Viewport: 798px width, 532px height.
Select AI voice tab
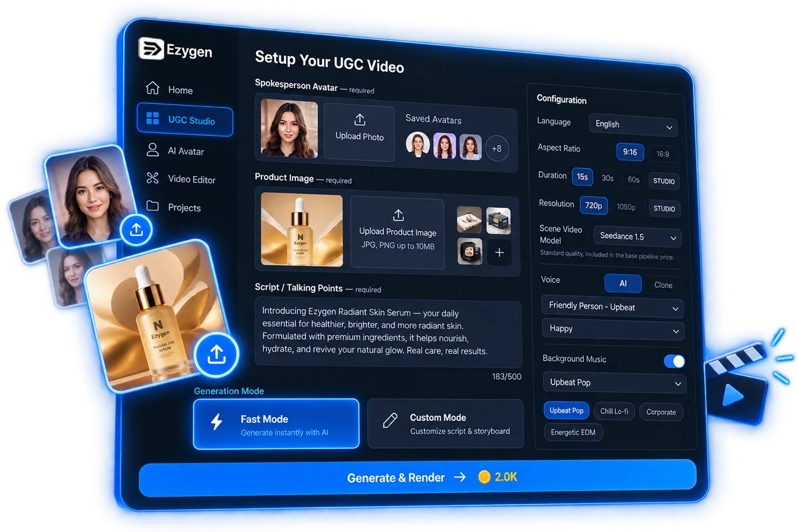[x=623, y=283]
